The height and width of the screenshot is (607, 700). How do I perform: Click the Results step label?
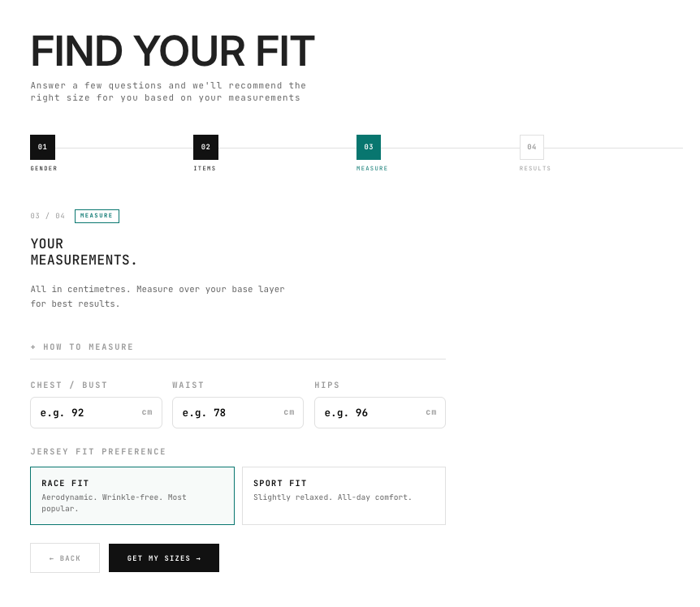click(x=535, y=169)
